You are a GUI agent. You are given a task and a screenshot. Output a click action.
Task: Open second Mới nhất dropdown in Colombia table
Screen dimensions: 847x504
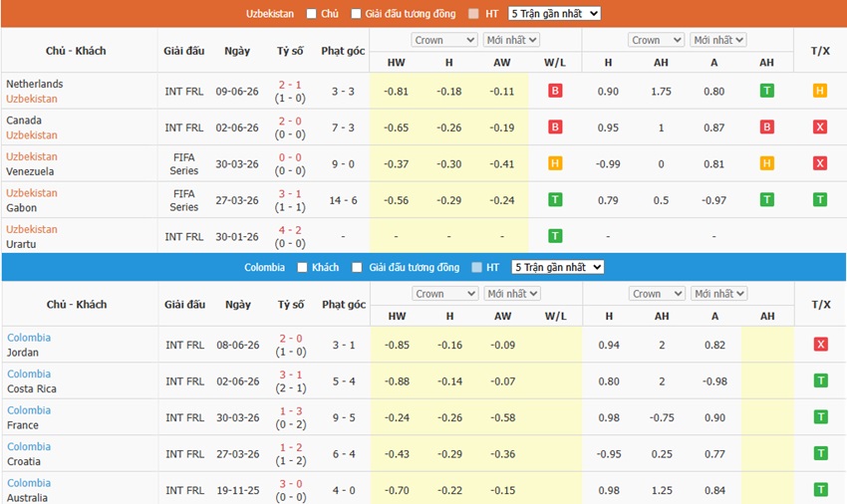(x=719, y=293)
